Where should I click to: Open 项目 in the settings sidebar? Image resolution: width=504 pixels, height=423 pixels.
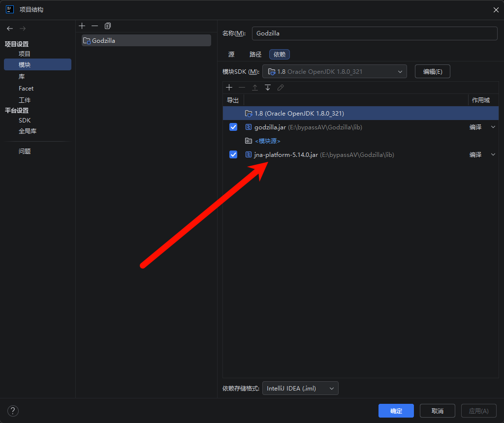point(25,54)
